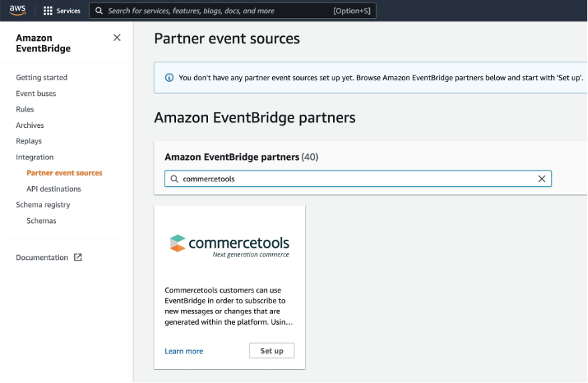
Task: Open the Services grid menu
Action: [62, 11]
